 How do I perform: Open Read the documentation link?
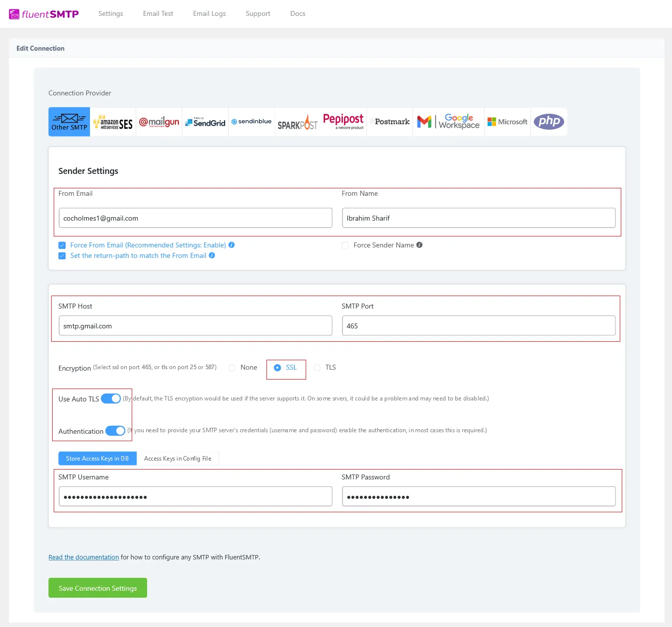[84, 557]
